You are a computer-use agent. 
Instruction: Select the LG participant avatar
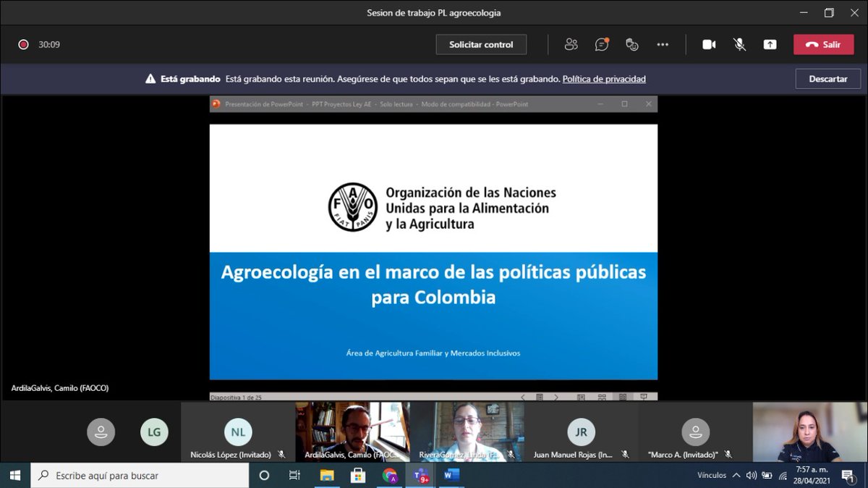pyautogui.click(x=154, y=432)
